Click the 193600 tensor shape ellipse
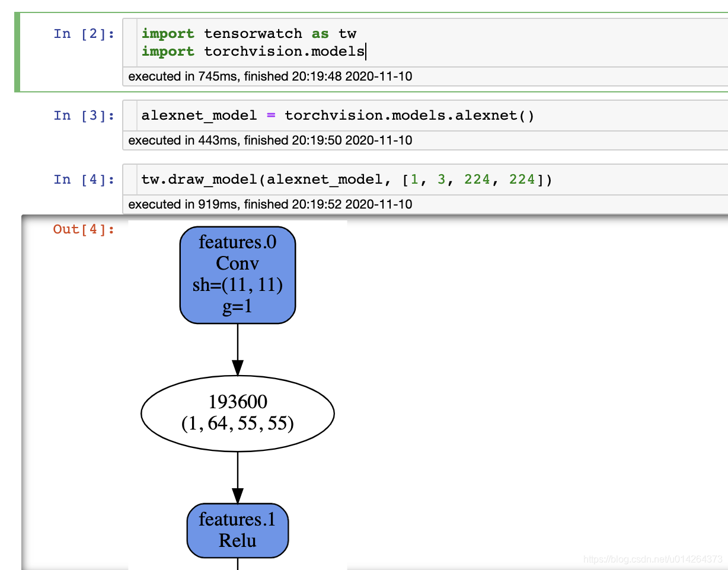Screen dimensions: 728x570 tap(237, 413)
